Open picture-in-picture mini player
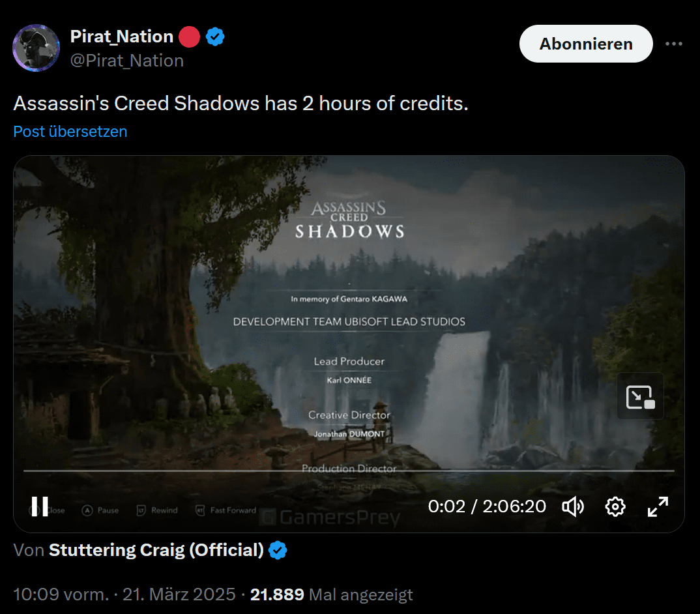 pyautogui.click(x=640, y=396)
